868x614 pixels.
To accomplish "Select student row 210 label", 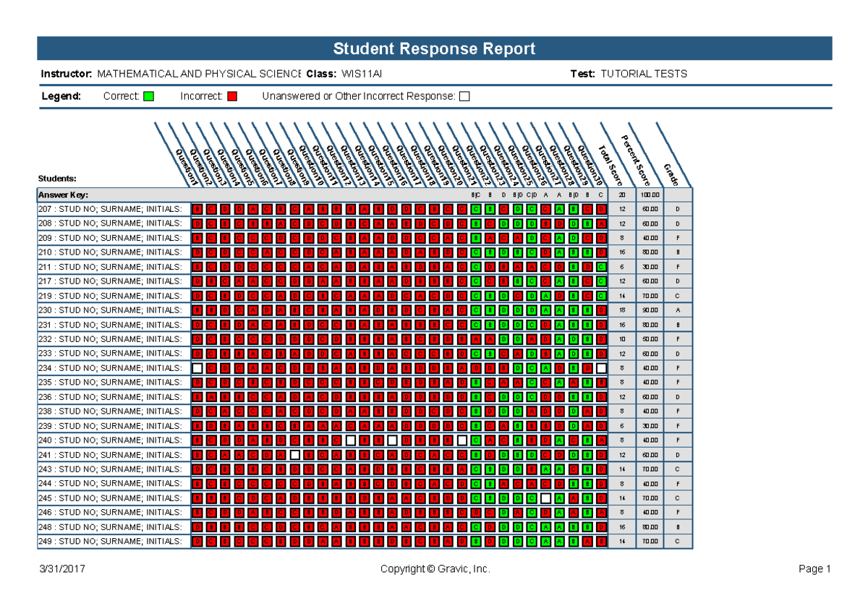I will point(110,252).
